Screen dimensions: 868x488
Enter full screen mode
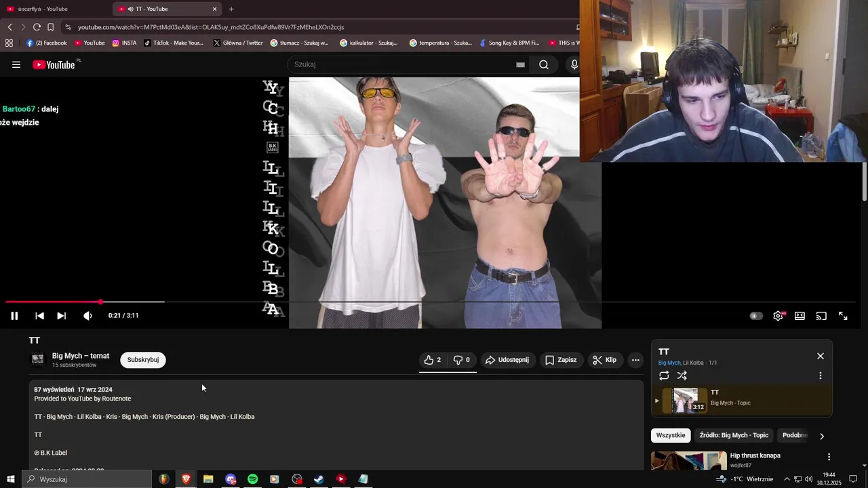(x=843, y=316)
